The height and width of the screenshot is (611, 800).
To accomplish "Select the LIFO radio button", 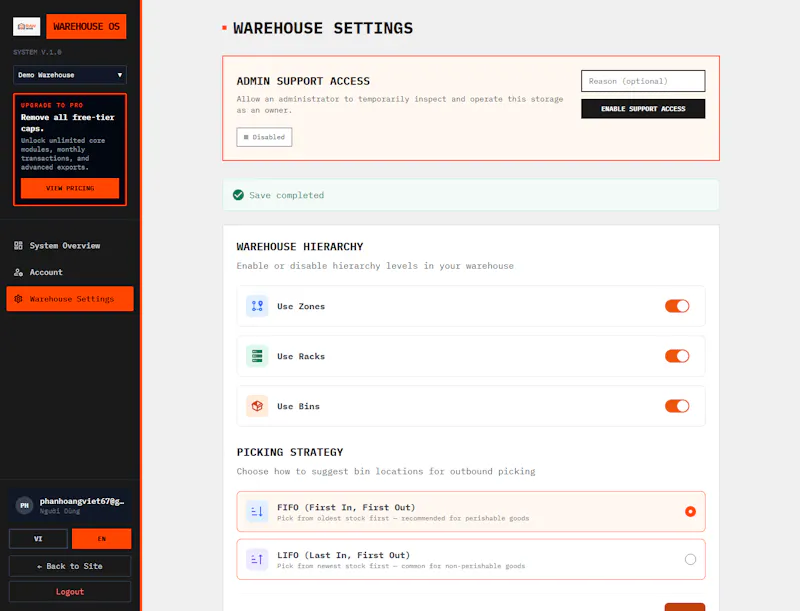I will coord(690,559).
